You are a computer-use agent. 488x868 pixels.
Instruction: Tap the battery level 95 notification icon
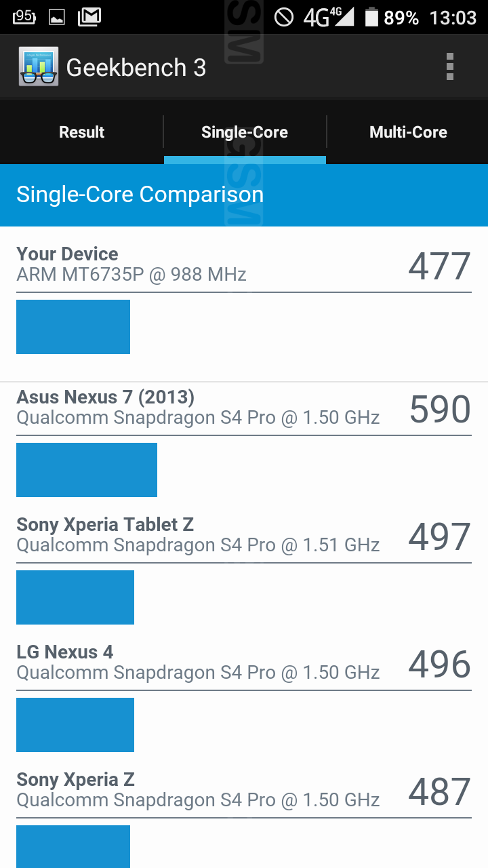pyautogui.click(x=24, y=17)
